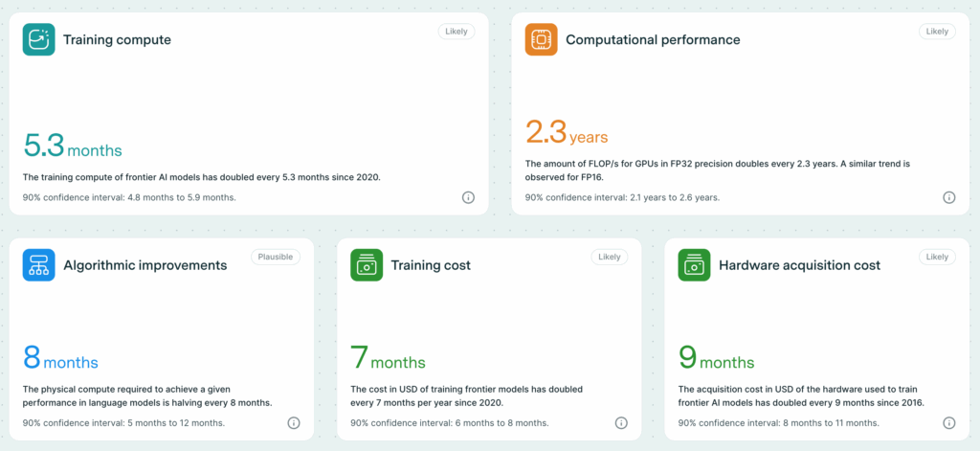Click the orange Computational performance chip icon
This screenshot has height=451, width=980.
pyautogui.click(x=541, y=40)
